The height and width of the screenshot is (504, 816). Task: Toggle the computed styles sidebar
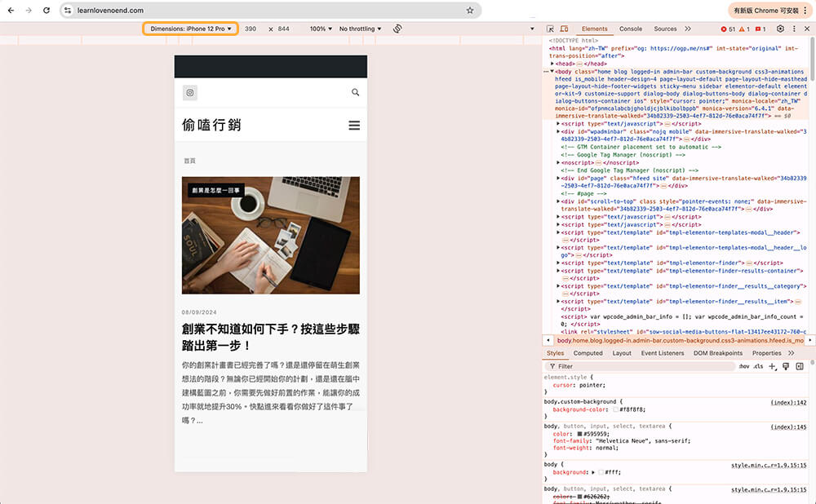click(x=800, y=366)
